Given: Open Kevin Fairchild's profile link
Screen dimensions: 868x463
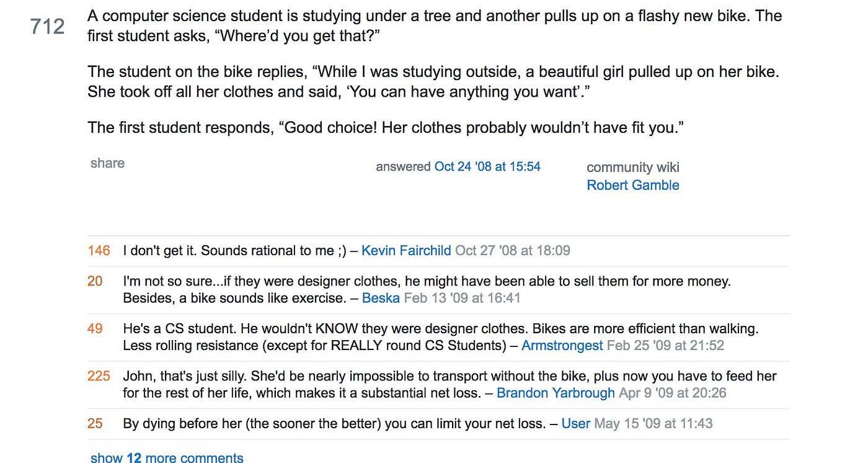Looking at the screenshot, I should [x=406, y=251].
